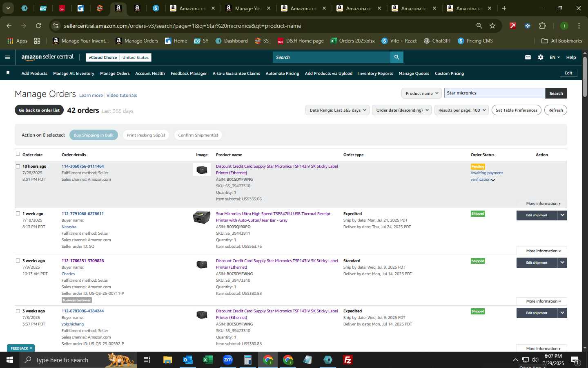The width and height of the screenshot is (588, 368).
Task: Click the order search text field
Action: [x=494, y=93]
